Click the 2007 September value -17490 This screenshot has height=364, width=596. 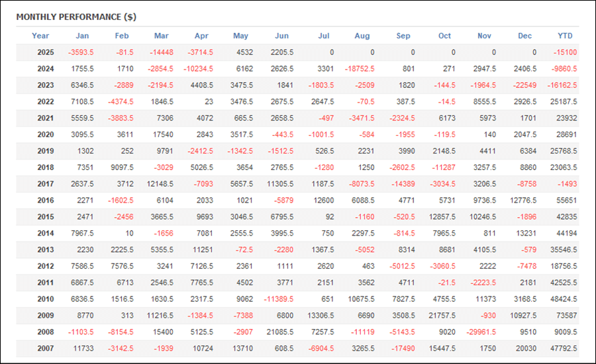click(403, 348)
